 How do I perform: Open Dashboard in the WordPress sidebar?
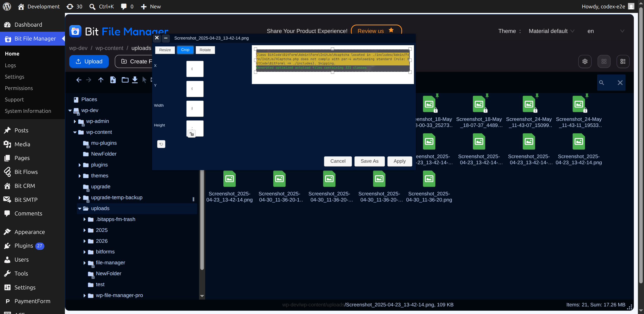(x=28, y=25)
